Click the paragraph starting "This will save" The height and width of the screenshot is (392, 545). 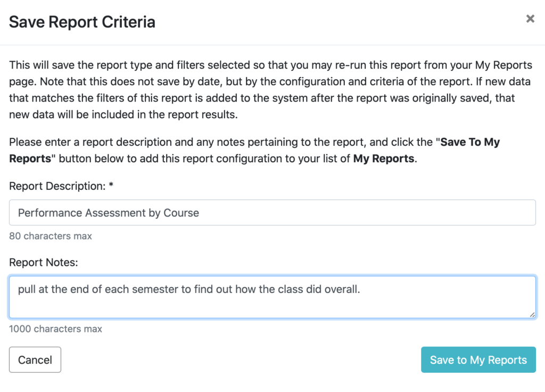tap(270, 89)
